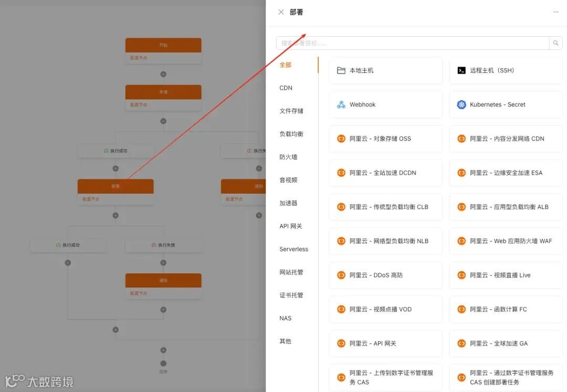The height and width of the screenshot is (392, 567).
Task: Click Aliyun icon beside 网络型负载均衡 NLB
Action: point(341,241)
